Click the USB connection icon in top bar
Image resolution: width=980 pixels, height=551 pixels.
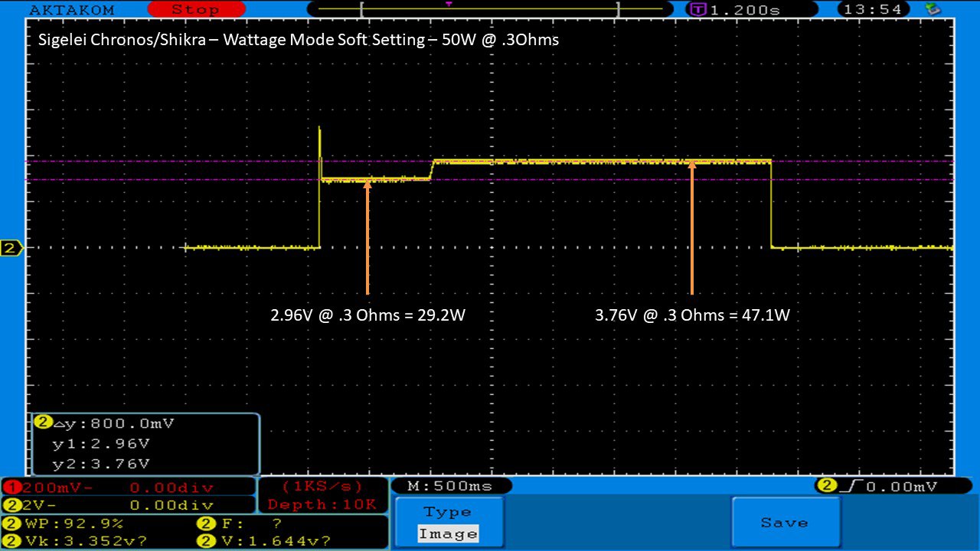pyautogui.click(x=933, y=9)
